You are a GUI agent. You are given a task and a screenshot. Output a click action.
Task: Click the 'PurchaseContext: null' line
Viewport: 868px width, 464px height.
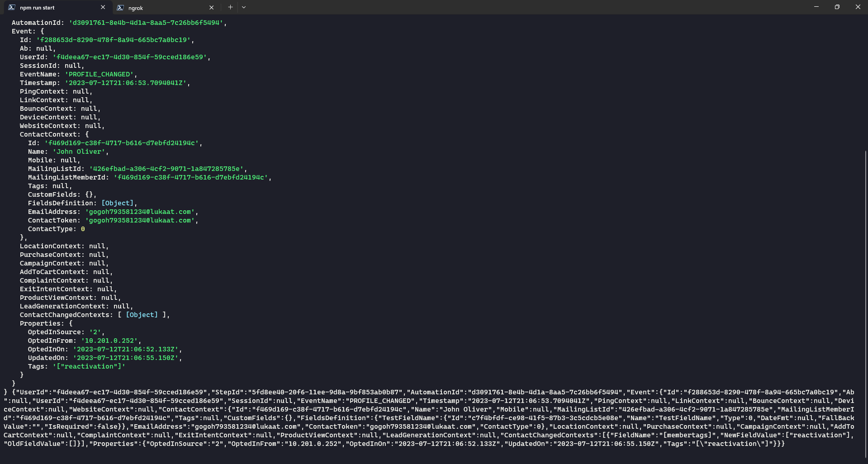point(64,255)
